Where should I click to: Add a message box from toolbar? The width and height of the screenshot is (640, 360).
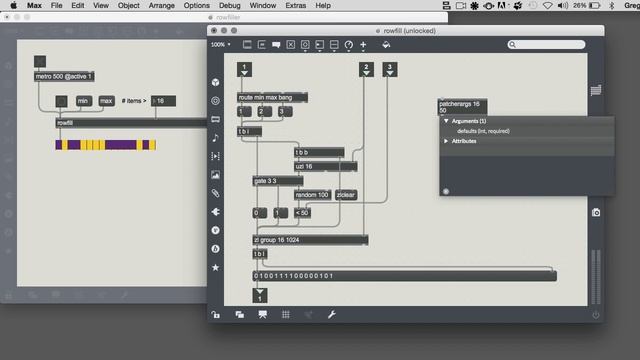[262, 44]
